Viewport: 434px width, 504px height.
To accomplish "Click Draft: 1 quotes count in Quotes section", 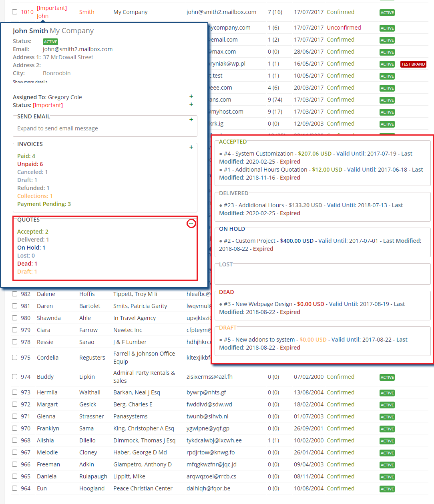I will (27, 272).
